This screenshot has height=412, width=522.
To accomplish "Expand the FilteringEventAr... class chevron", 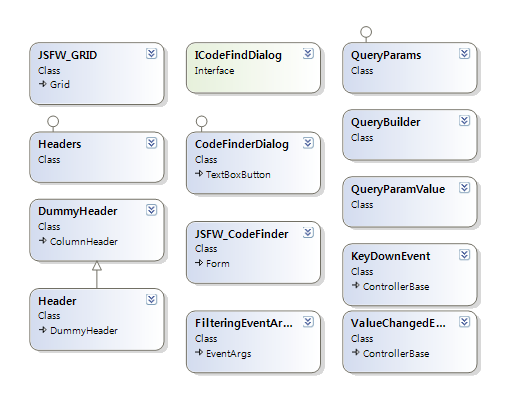I will [308, 322].
